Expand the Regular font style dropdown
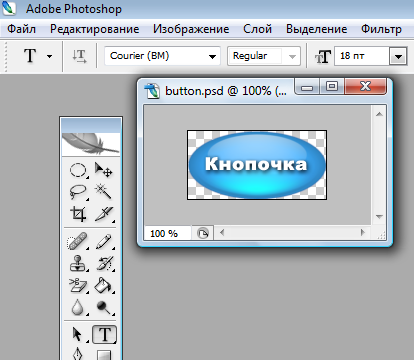414x360 pixels. pyautogui.click(x=264, y=56)
